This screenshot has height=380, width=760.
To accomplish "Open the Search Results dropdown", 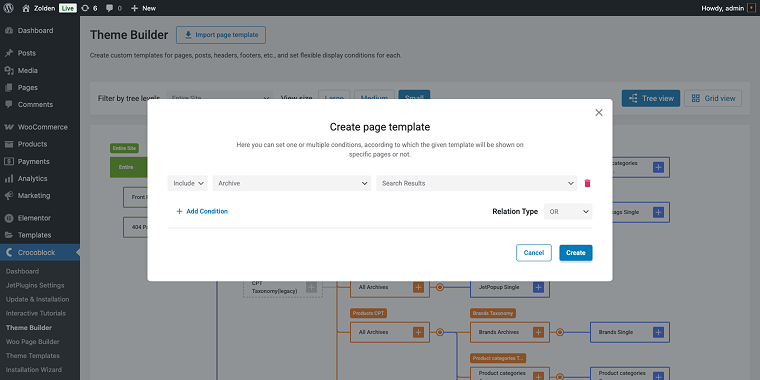I will 477,183.
